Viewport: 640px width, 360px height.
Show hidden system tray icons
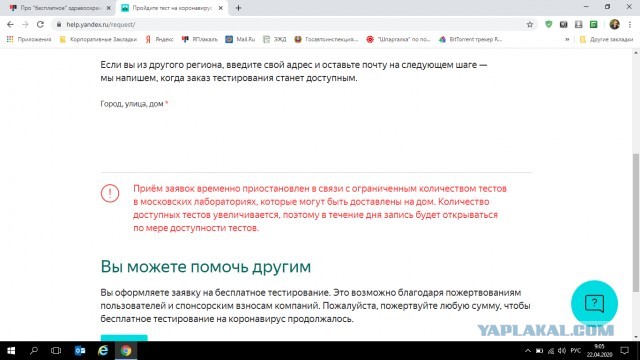[x=527, y=351]
